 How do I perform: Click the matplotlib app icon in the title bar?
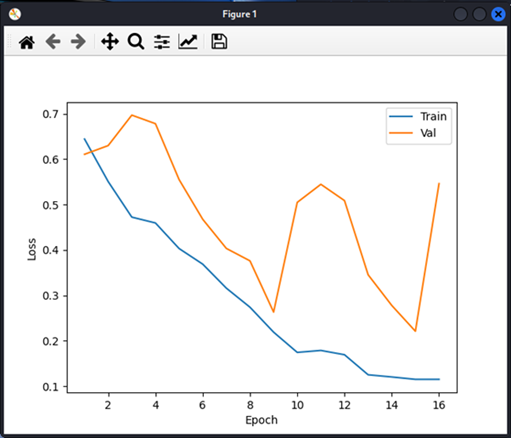[15, 14]
